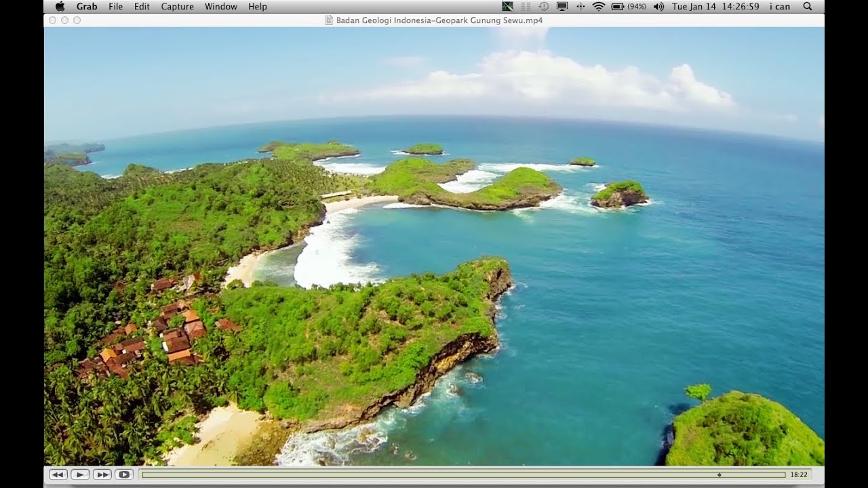Click the rewind button
This screenshot has width=868, height=488.
click(x=58, y=474)
